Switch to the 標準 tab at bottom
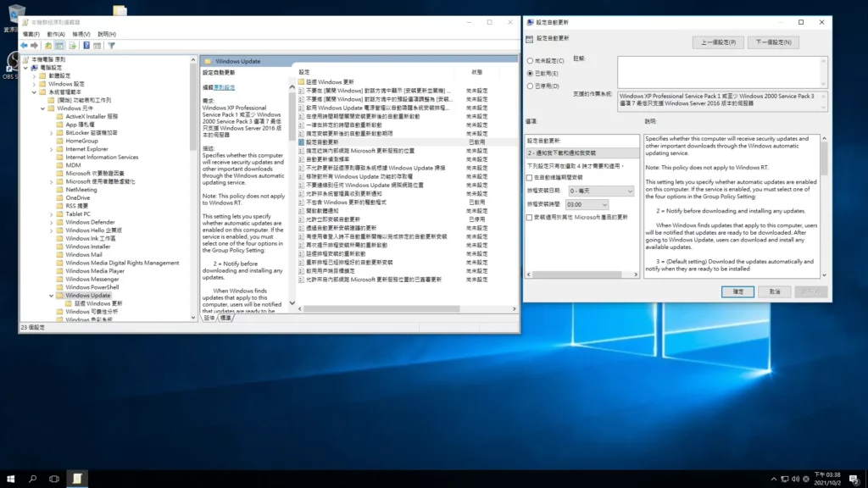Image resolution: width=868 pixels, height=488 pixels. tap(225, 318)
